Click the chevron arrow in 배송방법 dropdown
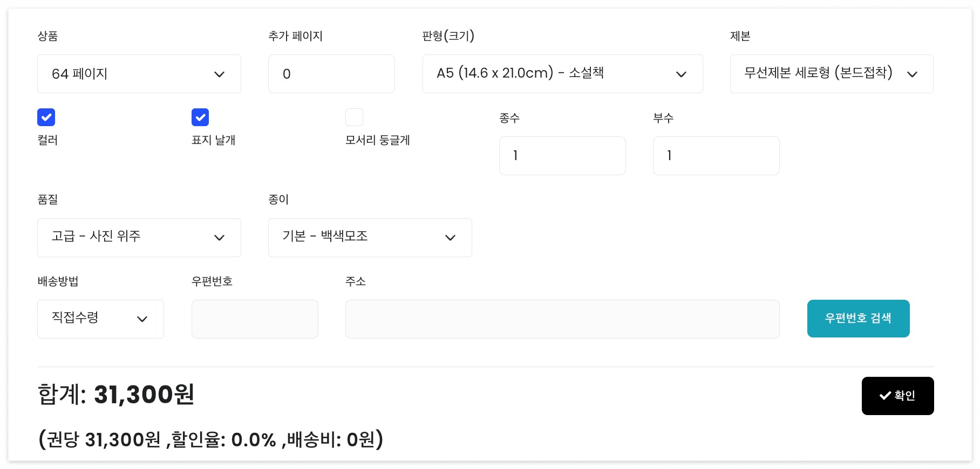980x469 pixels. (x=142, y=319)
